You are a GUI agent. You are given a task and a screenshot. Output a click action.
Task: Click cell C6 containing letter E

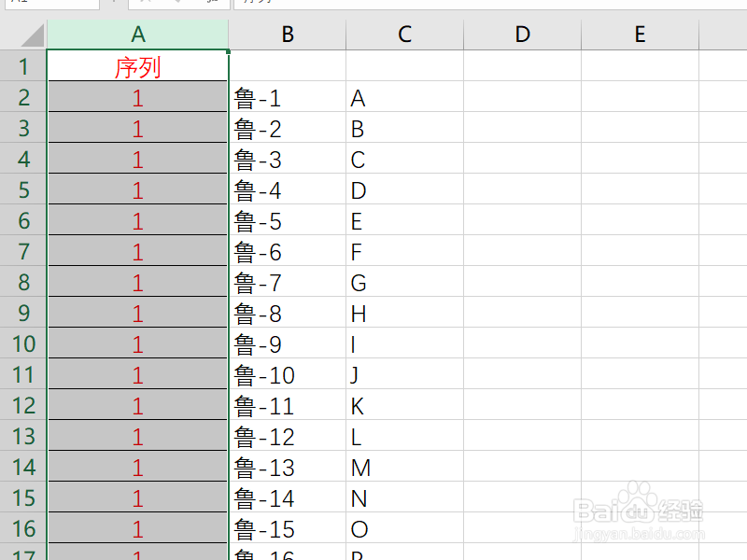pos(404,220)
